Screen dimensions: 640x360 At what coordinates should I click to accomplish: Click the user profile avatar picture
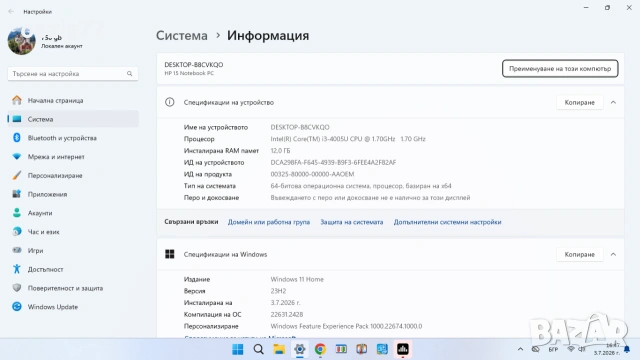pos(22,41)
